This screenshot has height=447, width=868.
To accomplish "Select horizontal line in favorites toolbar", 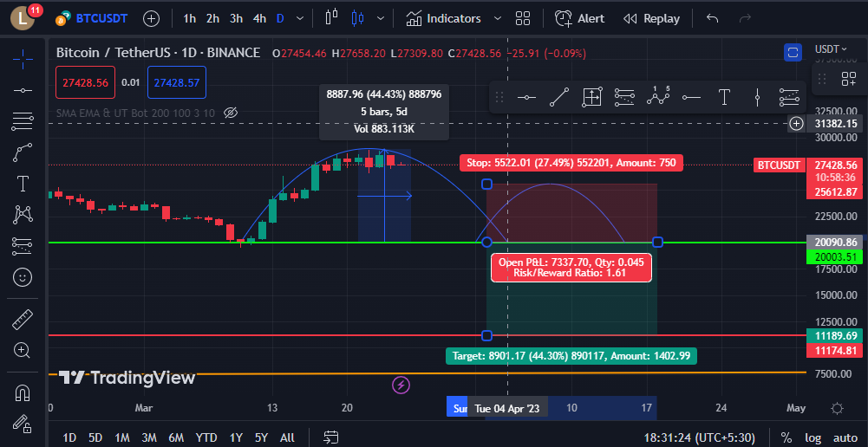I will click(x=526, y=97).
